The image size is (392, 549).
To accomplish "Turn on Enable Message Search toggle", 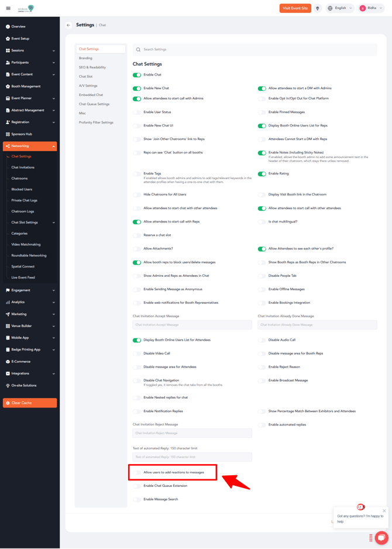I will click(x=137, y=500).
